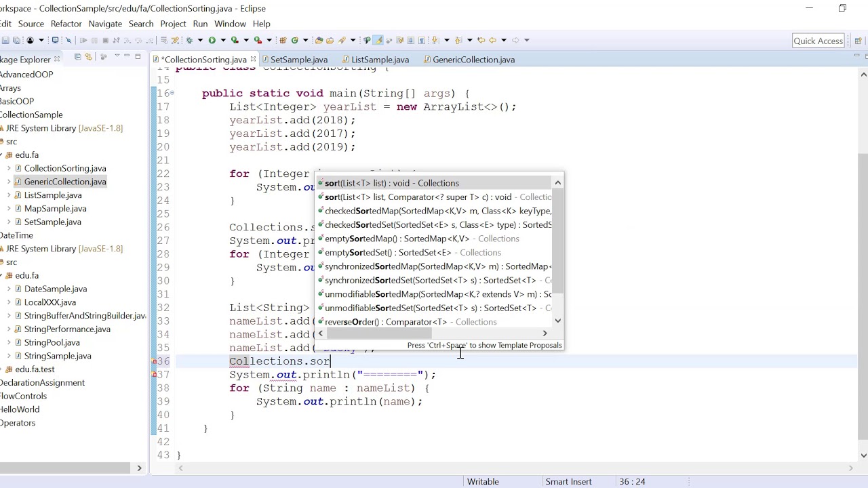This screenshot has height=488, width=868.
Task: Click Back navigation arrow in toolbar
Action: pyautogui.click(x=492, y=40)
